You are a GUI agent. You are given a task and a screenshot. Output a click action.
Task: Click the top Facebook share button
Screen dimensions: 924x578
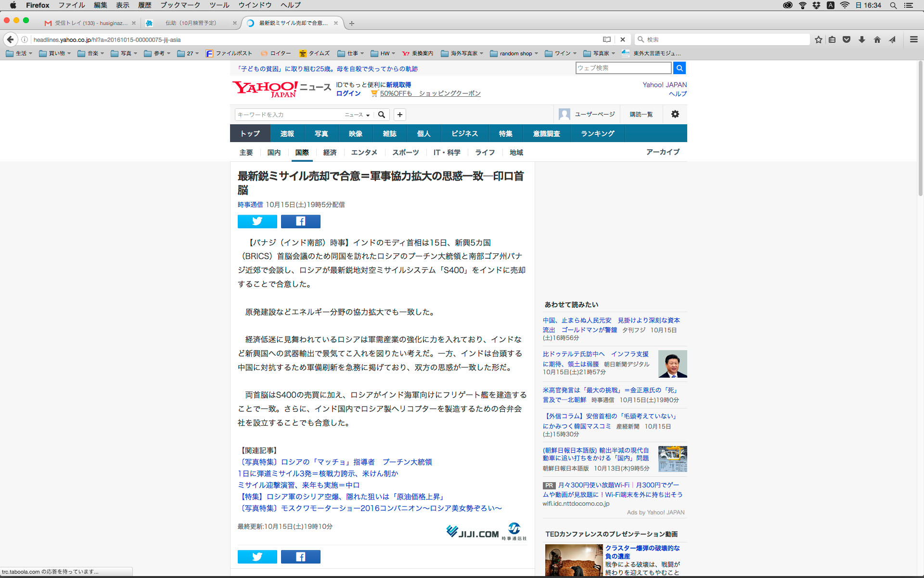pos(300,221)
